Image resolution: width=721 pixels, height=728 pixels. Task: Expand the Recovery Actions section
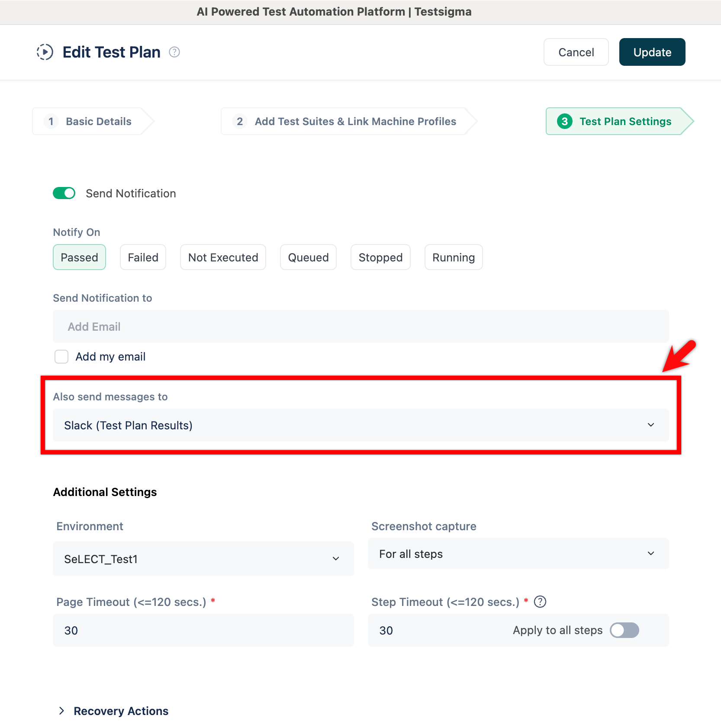tap(121, 711)
